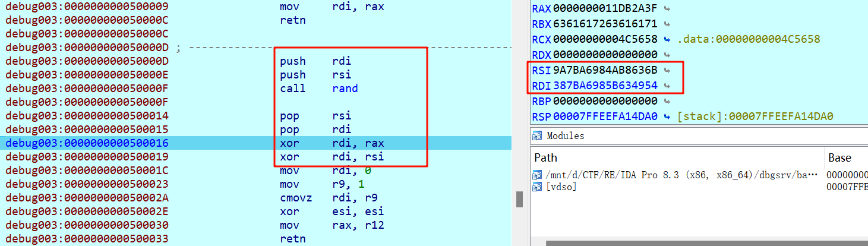Click the RAX register value 0000000011DB2A3F
Image resolution: width=868 pixels, height=246 pixels.
point(605,9)
